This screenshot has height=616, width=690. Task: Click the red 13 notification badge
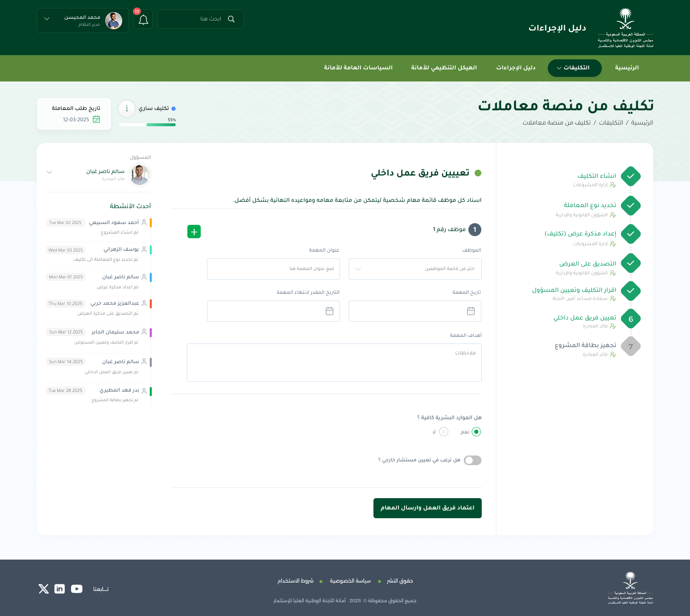tap(137, 12)
